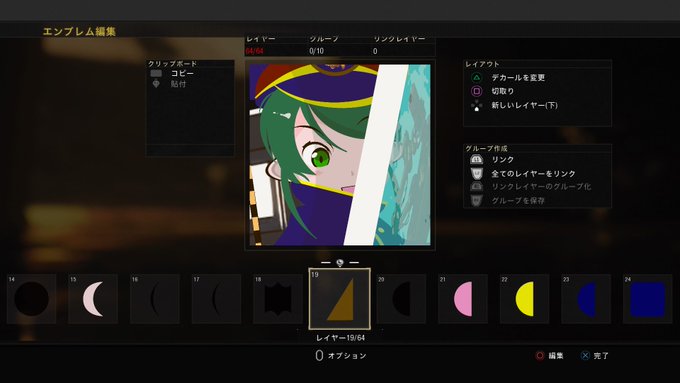The height and width of the screenshot is (383, 680).
Task: Click the emblem preview canvas
Action: [340, 155]
